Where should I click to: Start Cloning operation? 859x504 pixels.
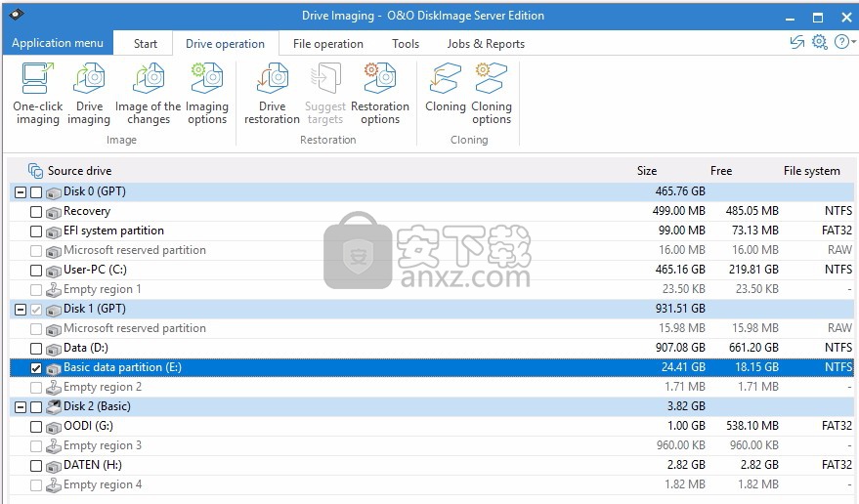tap(446, 88)
